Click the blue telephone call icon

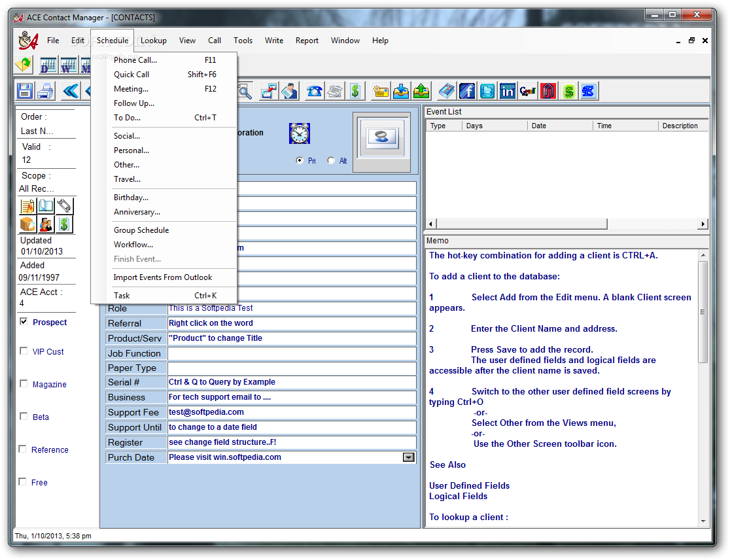314,91
